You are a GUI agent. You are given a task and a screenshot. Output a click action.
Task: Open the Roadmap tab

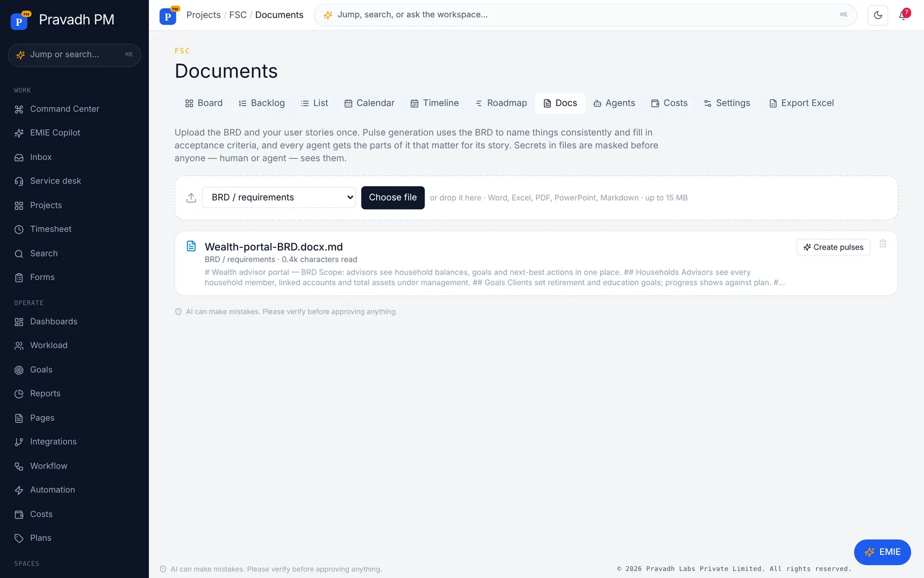(x=501, y=103)
